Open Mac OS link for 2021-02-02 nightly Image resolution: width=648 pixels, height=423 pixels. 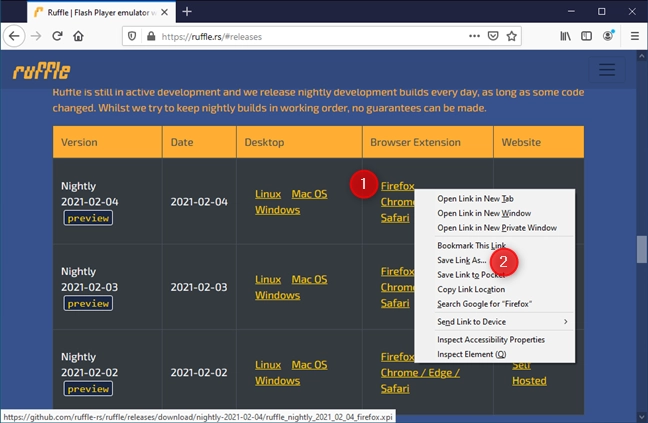[x=309, y=365]
